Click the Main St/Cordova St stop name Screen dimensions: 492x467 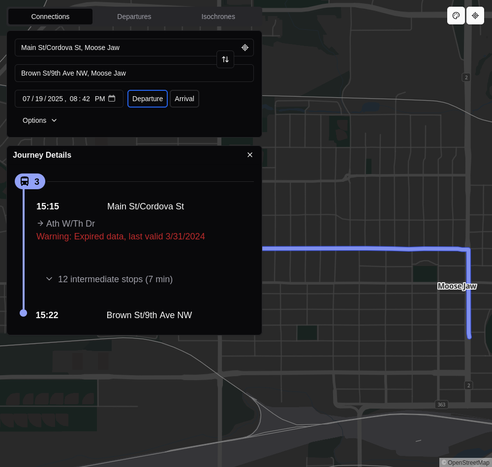point(145,206)
